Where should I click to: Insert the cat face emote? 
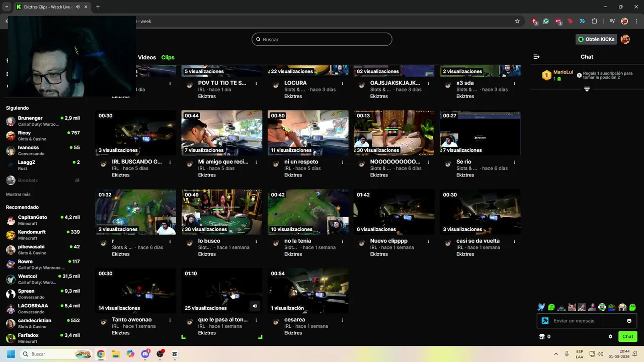(572, 307)
